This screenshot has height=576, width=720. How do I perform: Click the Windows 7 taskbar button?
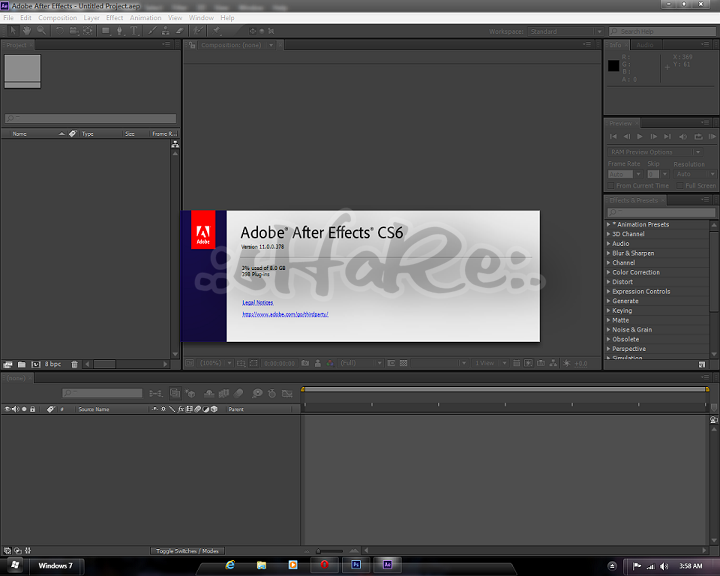click(56, 565)
